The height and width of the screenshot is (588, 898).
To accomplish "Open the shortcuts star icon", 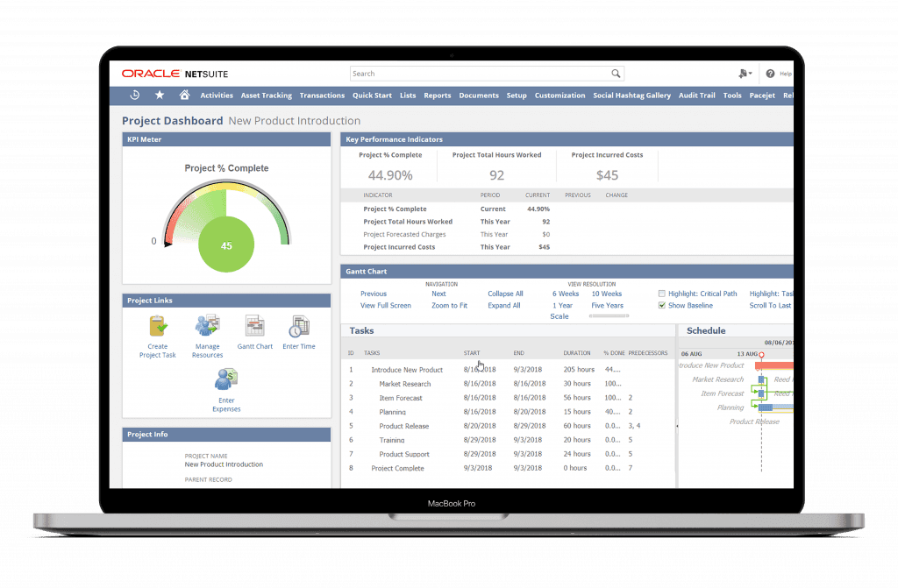I will pos(160,95).
